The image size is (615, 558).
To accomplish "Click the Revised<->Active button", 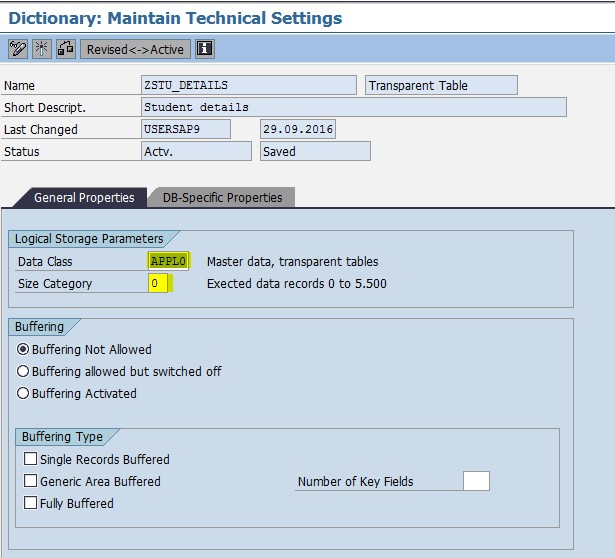I will (x=135, y=49).
